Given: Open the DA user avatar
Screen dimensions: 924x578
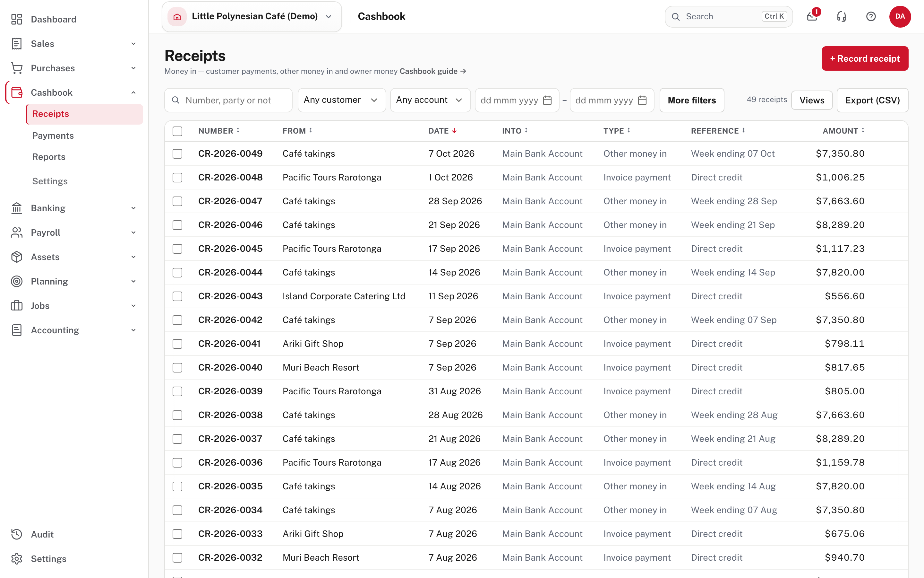Looking at the screenshot, I should 900,16.
